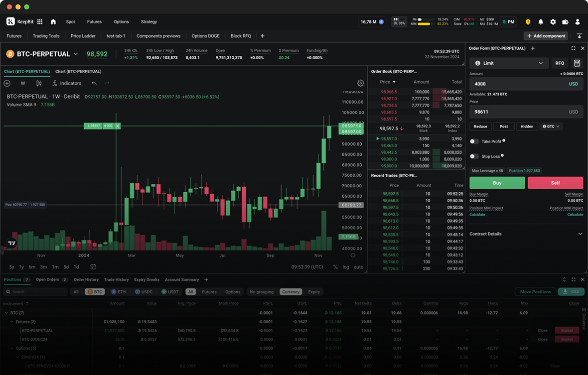Image resolution: width=588 pixels, height=375 pixels.
Task: Click the Add component button
Action: click(545, 36)
